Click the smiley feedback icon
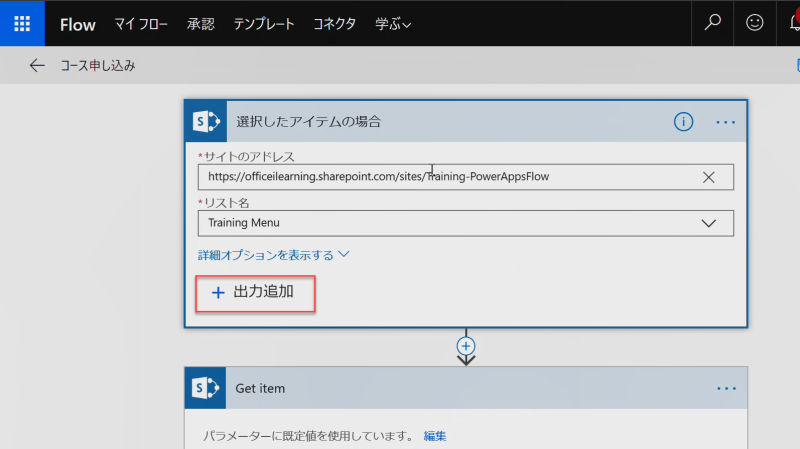This screenshot has width=800, height=449. point(755,22)
